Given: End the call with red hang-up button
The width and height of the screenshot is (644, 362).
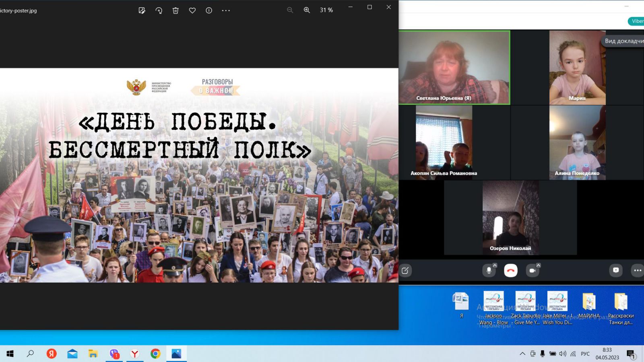Looking at the screenshot, I should point(511,271).
